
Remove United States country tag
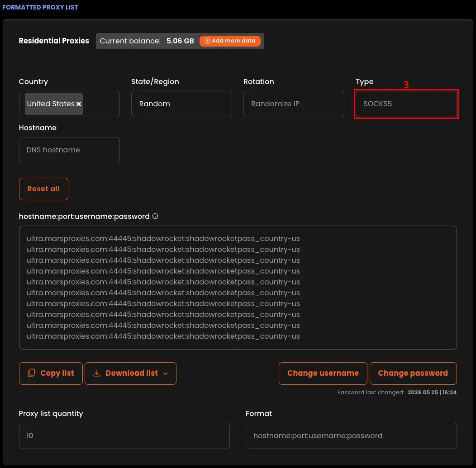click(x=79, y=104)
